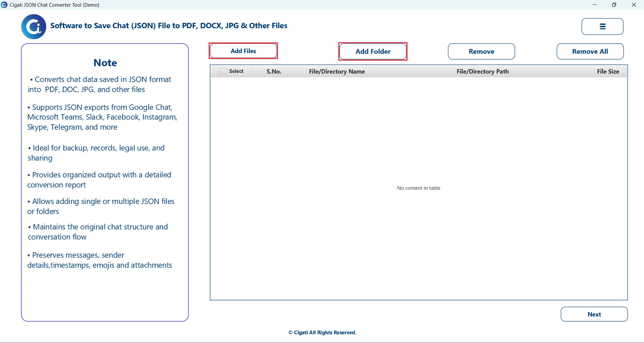This screenshot has height=343, width=644.
Task: Click the 'No content in table' text
Action: [x=419, y=188]
